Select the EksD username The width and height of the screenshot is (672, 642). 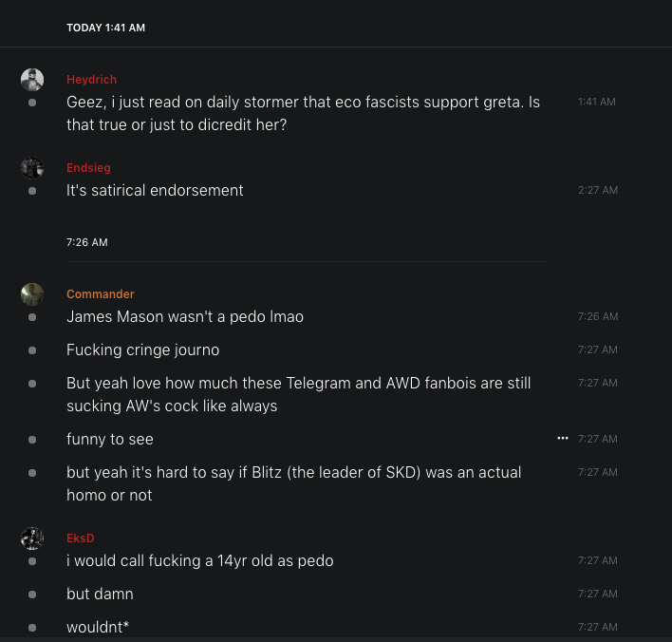coord(81,538)
